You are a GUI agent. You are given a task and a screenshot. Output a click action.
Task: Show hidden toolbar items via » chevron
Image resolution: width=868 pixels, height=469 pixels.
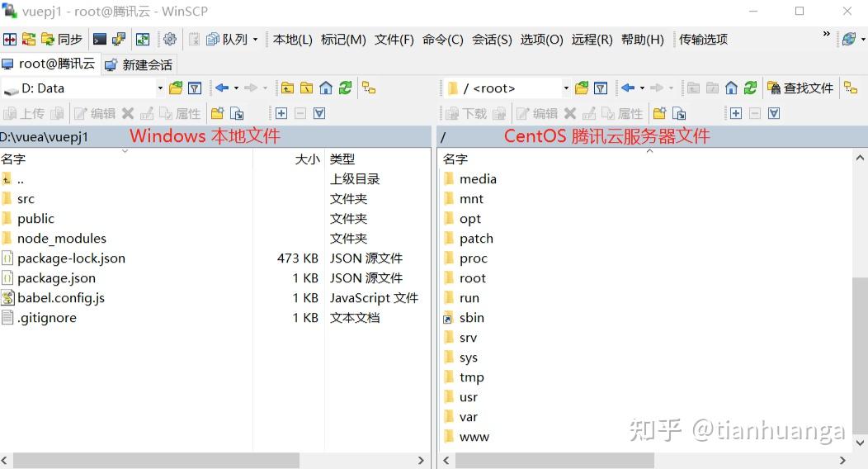[826, 35]
